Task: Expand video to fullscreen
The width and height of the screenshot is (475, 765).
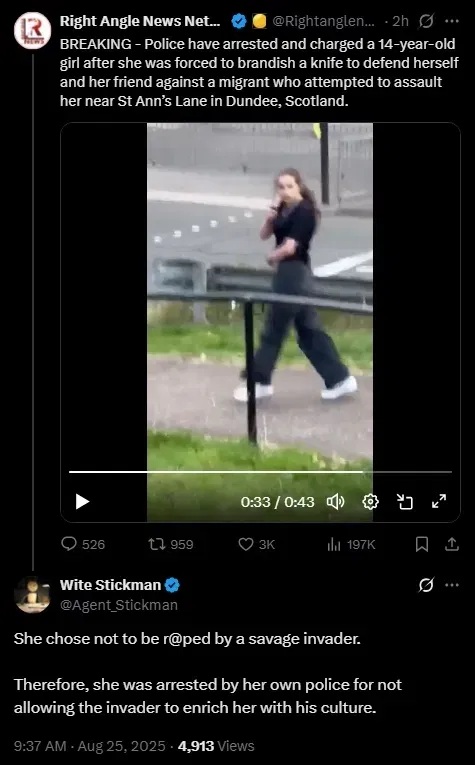Action: point(439,501)
